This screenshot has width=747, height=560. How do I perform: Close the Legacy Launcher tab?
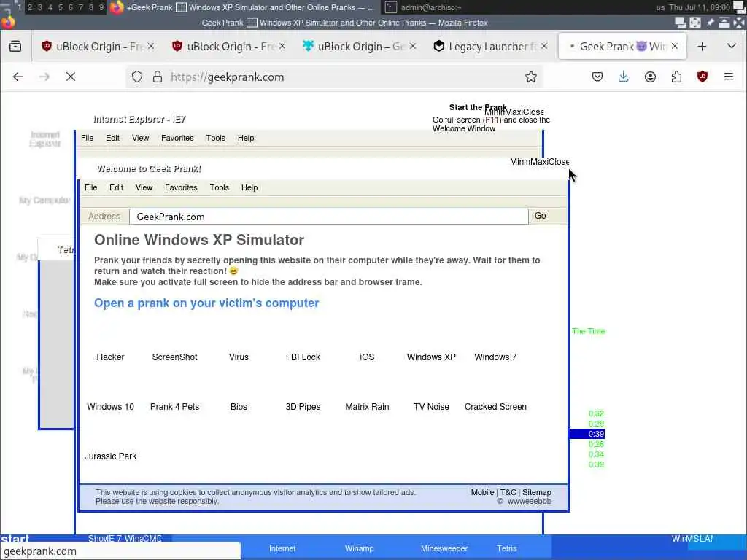544,46
